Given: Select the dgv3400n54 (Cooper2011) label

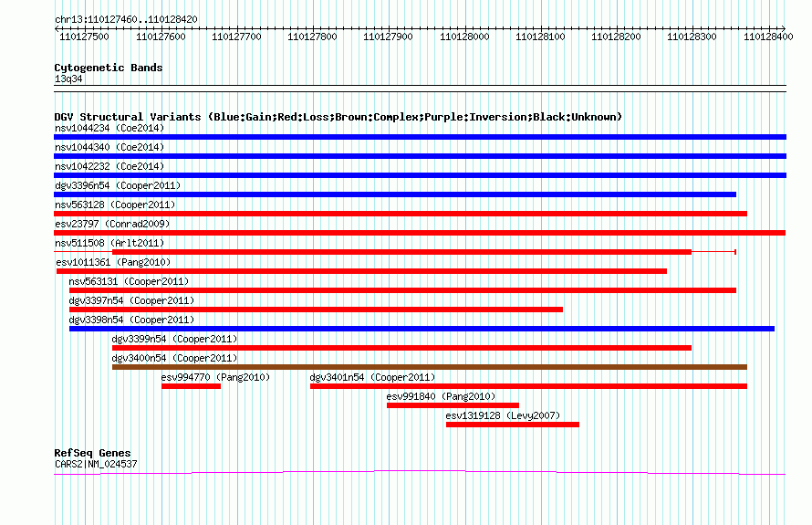Looking at the screenshot, I should click(x=174, y=358).
